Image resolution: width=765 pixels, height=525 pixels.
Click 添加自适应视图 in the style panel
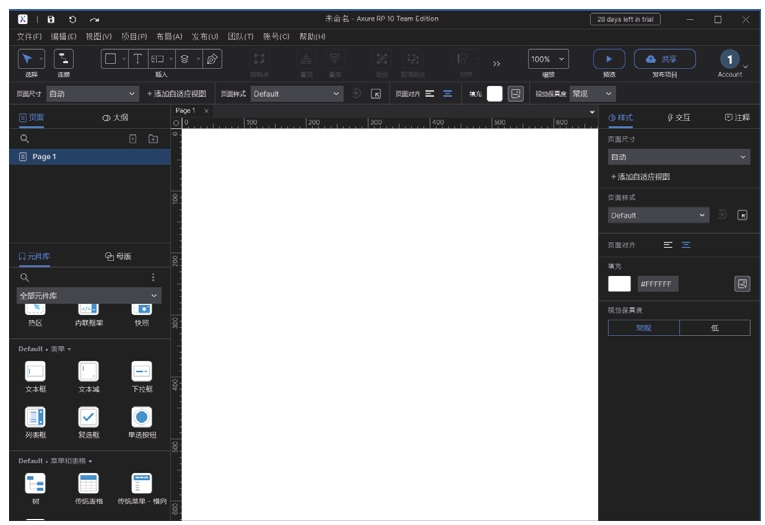coord(640,176)
